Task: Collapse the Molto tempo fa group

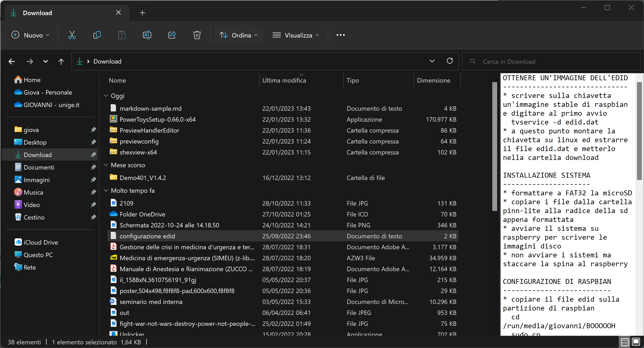Action: [106, 190]
